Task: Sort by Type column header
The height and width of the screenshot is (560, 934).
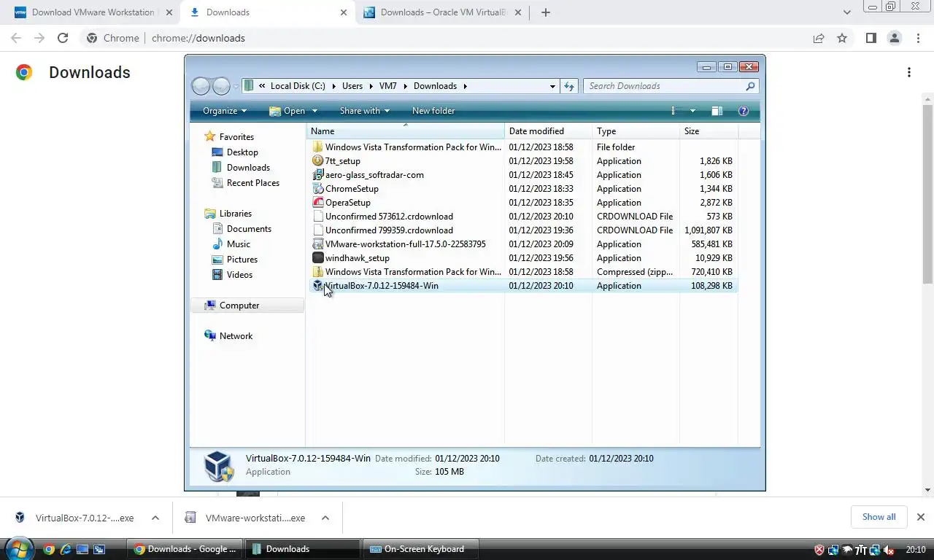Action: [x=636, y=131]
